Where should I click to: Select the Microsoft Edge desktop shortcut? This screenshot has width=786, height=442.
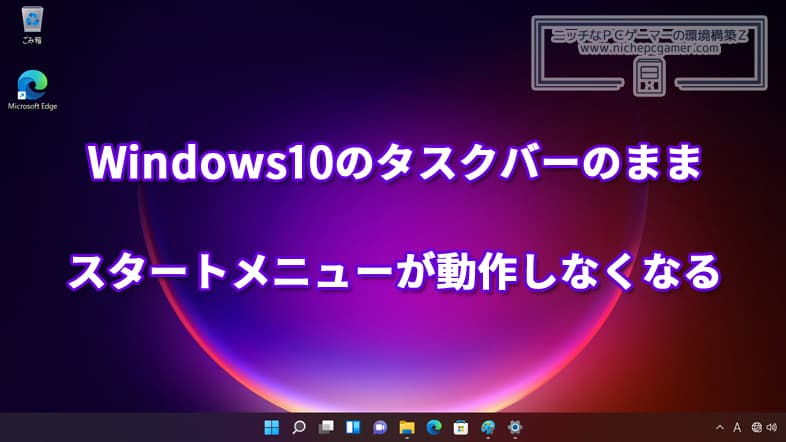(x=33, y=90)
